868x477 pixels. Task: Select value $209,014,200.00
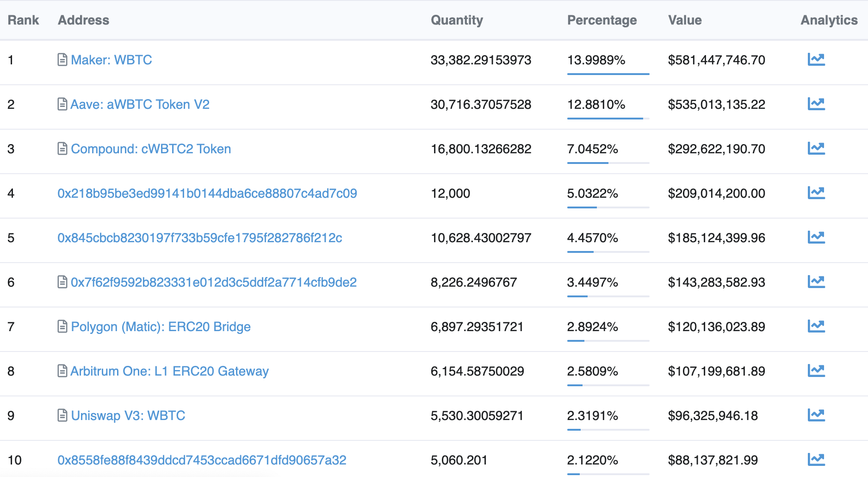717,193
